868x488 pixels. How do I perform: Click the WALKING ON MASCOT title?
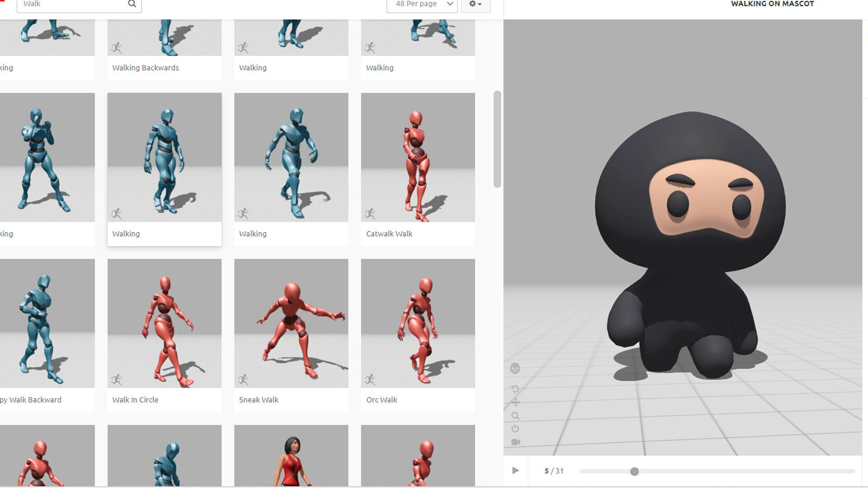pos(772,4)
